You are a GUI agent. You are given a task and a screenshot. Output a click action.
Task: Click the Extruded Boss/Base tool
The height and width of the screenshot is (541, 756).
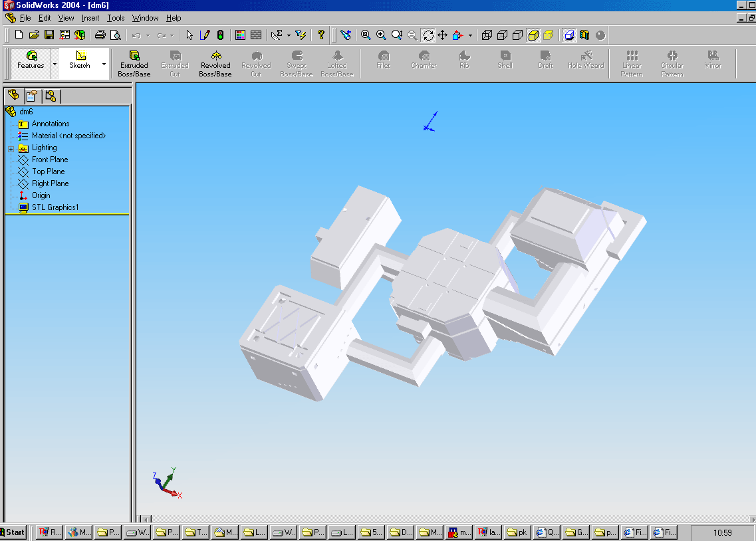coord(134,64)
